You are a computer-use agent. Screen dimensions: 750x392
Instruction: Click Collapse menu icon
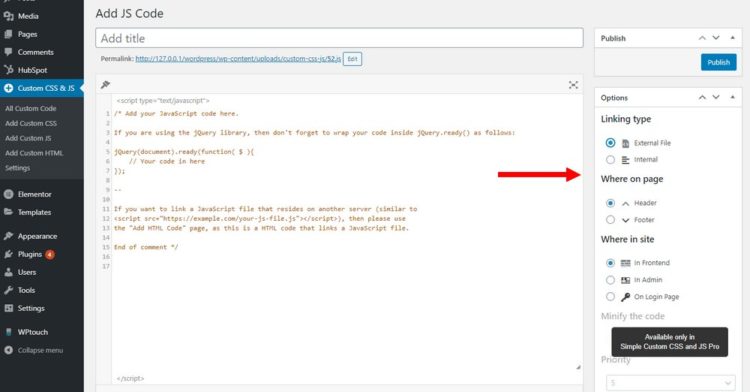click(x=8, y=350)
